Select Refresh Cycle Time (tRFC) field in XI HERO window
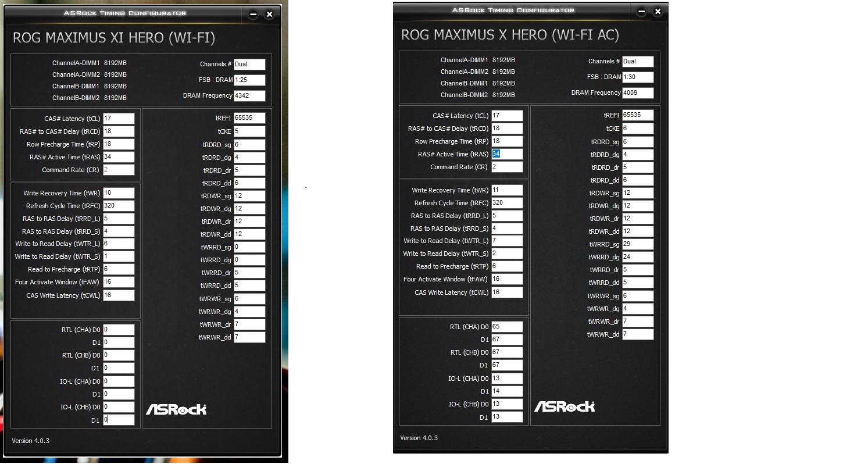This screenshot has width=868, height=464. pyautogui.click(x=119, y=206)
